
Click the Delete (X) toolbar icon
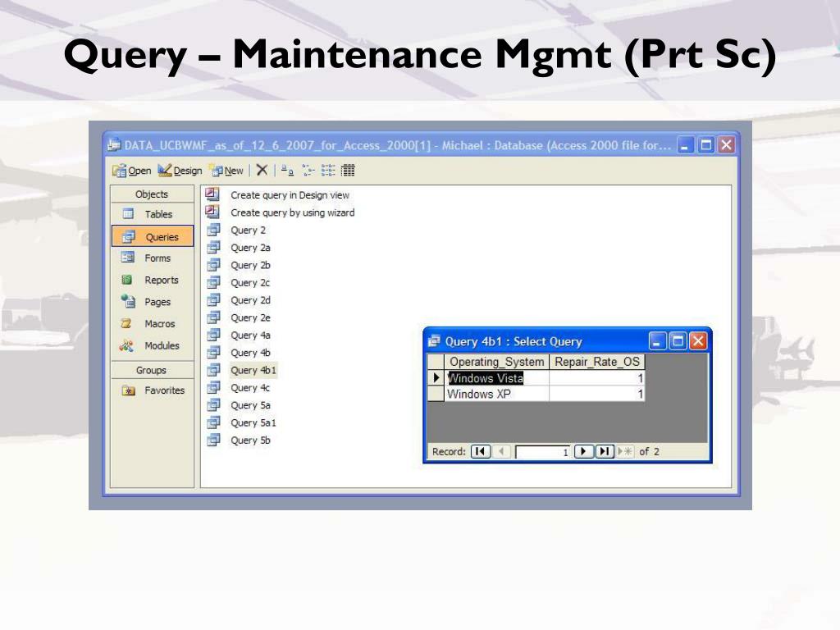click(x=262, y=171)
